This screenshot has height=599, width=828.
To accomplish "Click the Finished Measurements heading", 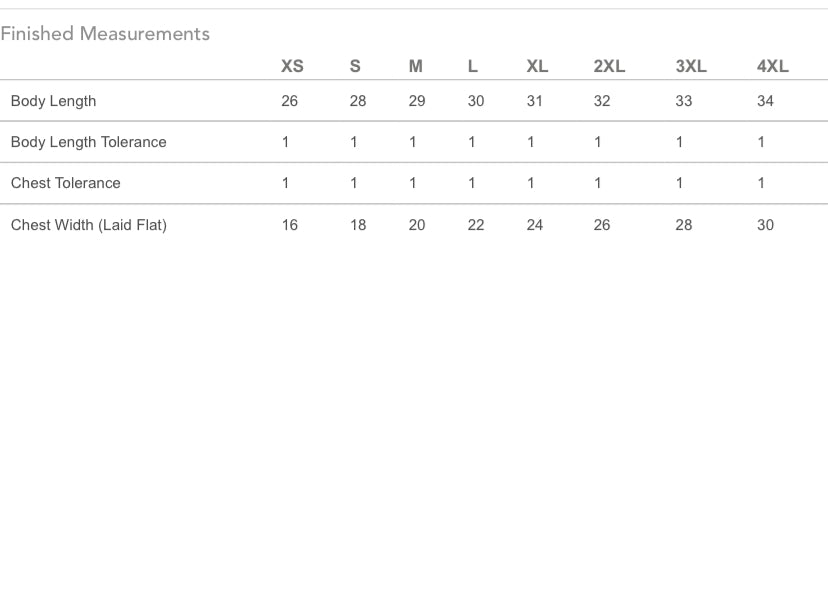I will point(105,34).
